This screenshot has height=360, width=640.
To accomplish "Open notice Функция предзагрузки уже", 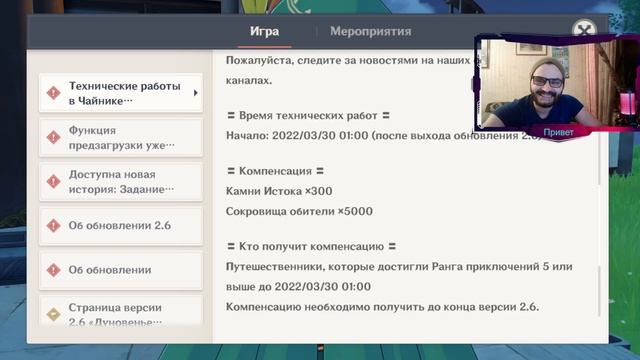I will tap(121, 138).
